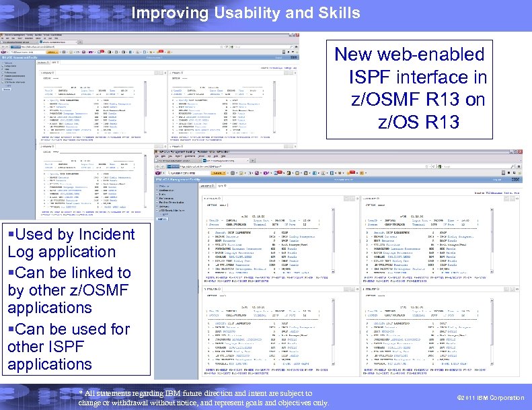
Task: Click second red-badge icon in front Yahoo toolbar
Action: click(352, 172)
